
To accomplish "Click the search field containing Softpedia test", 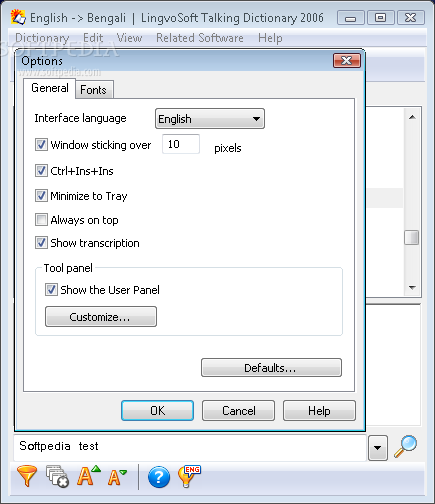I will click(190, 447).
